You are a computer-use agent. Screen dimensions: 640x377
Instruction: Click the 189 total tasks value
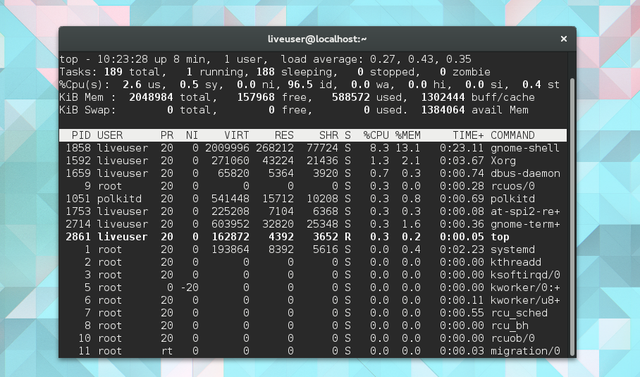tap(113, 72)
